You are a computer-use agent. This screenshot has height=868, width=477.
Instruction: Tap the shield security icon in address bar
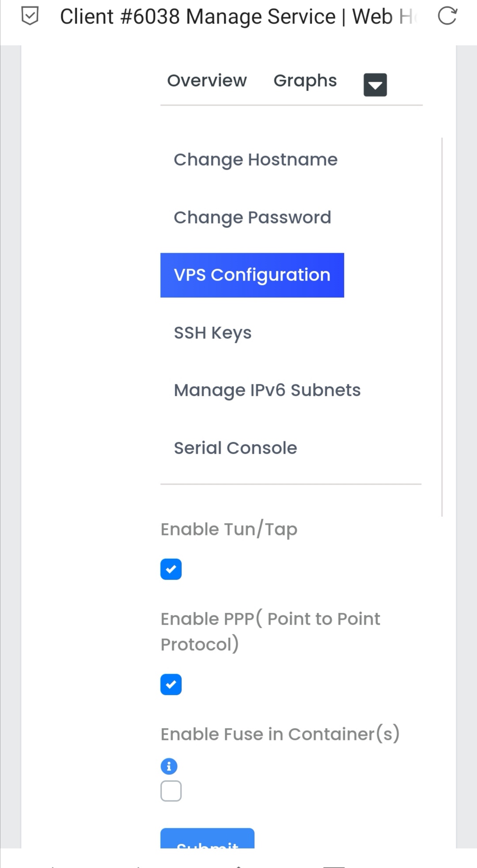tap(30, 16)
